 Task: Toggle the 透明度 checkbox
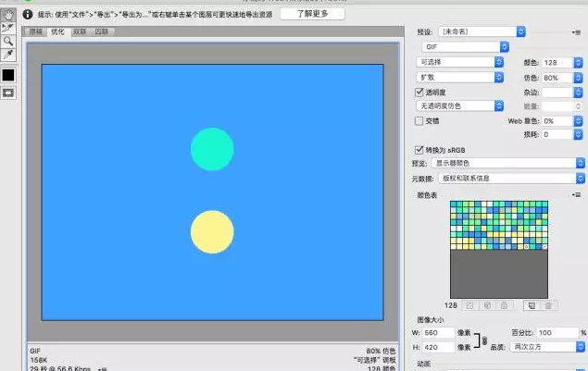(x=419, y=92)
